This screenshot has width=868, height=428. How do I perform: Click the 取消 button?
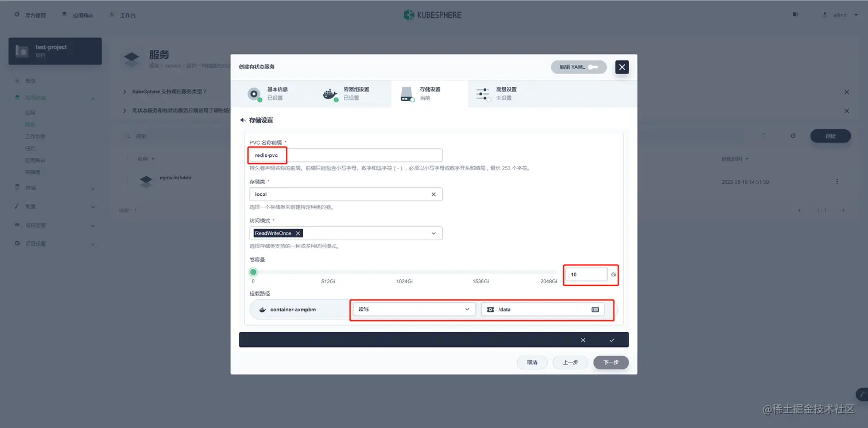[532, 363]
